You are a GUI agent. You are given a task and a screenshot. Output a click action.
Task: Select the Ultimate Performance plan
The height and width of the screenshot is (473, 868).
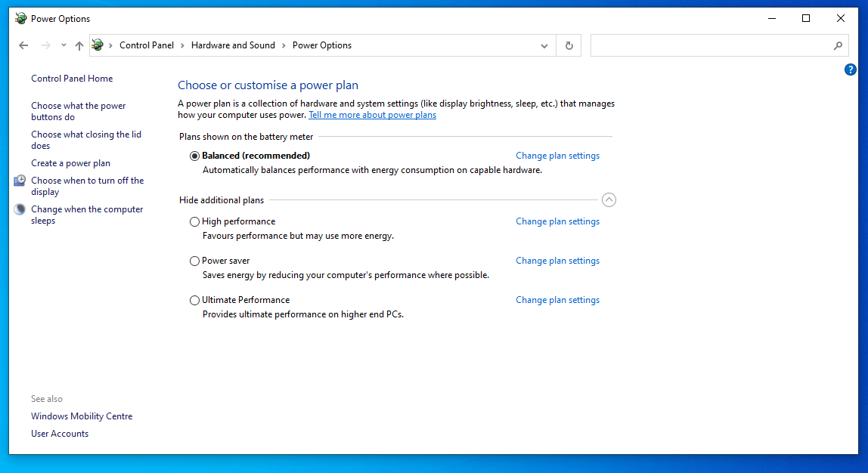[194, 301]
